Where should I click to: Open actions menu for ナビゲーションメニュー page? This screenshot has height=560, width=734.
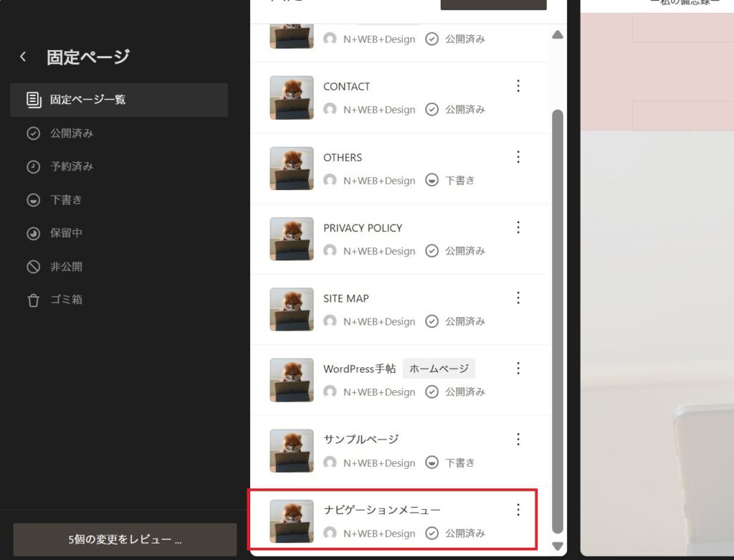click(518, 509)
